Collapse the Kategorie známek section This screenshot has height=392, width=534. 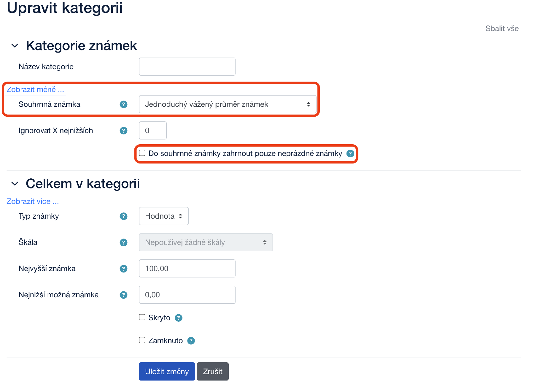click(15, 46)
